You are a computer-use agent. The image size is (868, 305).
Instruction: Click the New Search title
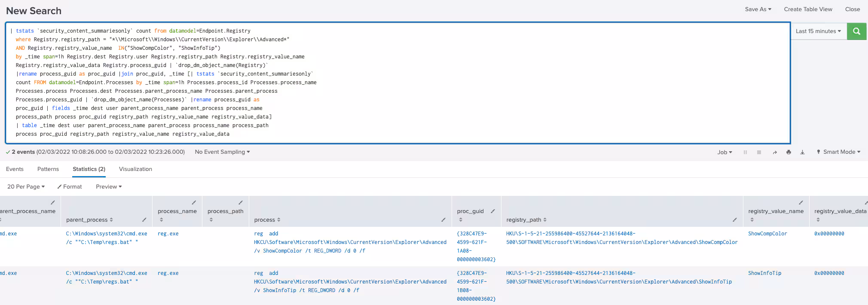(34, 11)
